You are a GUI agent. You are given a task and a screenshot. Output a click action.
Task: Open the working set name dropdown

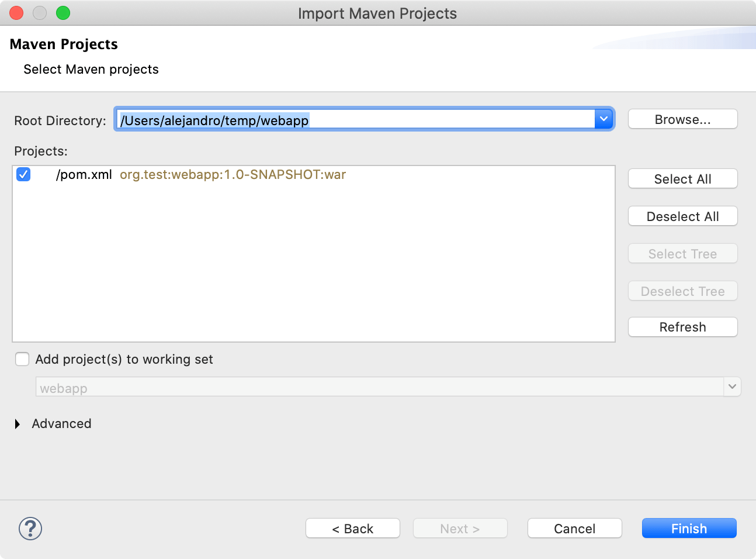point(732,387)
